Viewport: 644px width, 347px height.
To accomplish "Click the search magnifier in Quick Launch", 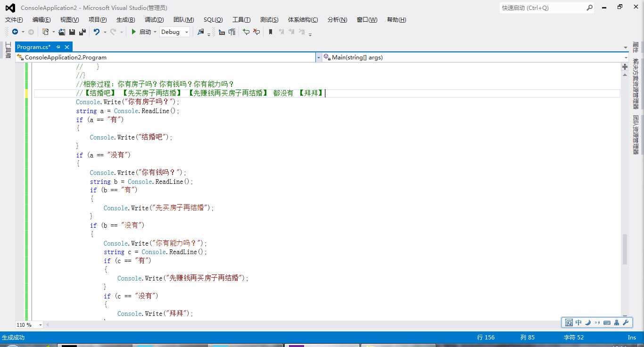I will [589, 8].
